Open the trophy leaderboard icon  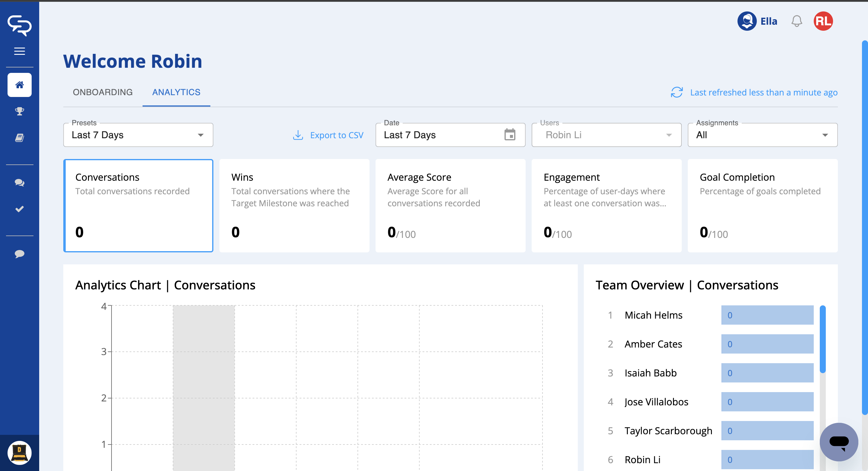[x=20, y=111]
